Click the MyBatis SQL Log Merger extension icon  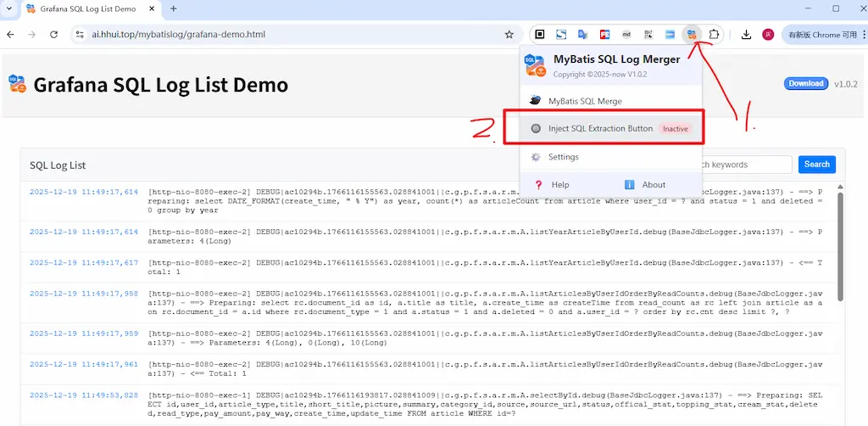693,35
